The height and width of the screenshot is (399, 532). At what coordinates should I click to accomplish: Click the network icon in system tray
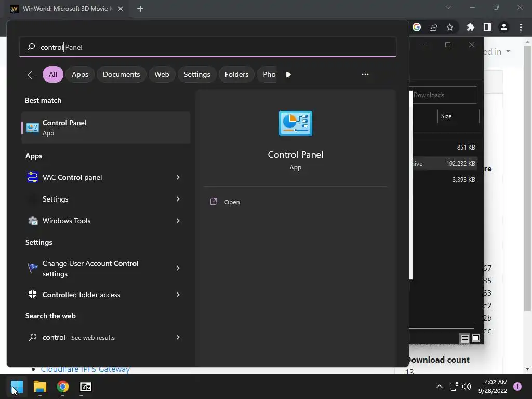point(454,387)
